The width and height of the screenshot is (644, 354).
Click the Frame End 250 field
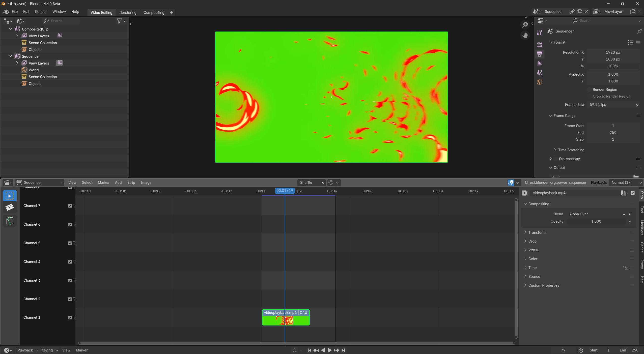coord(613,133)
